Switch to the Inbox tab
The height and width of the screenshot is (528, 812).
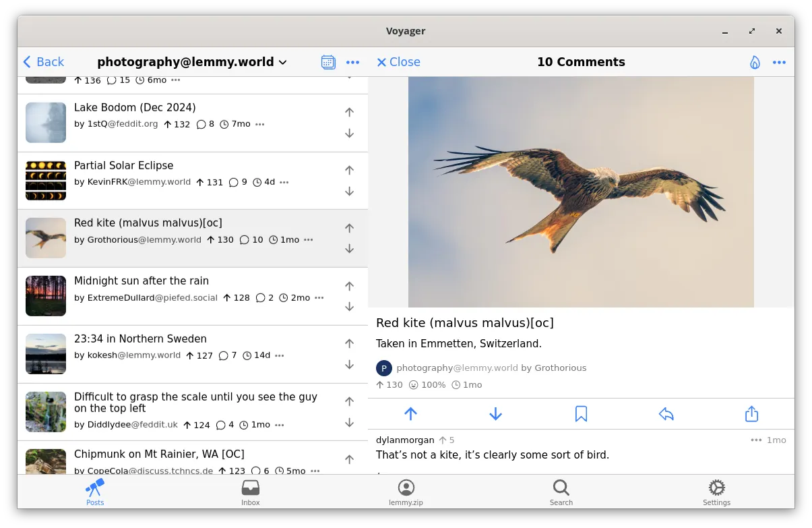click(251, 492)
